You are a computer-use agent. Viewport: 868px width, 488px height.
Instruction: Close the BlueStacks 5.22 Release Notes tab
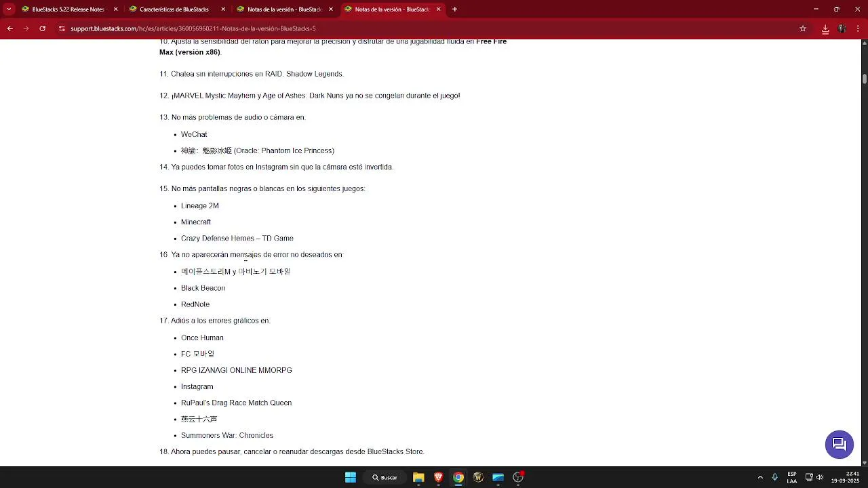tap(115, 9)
